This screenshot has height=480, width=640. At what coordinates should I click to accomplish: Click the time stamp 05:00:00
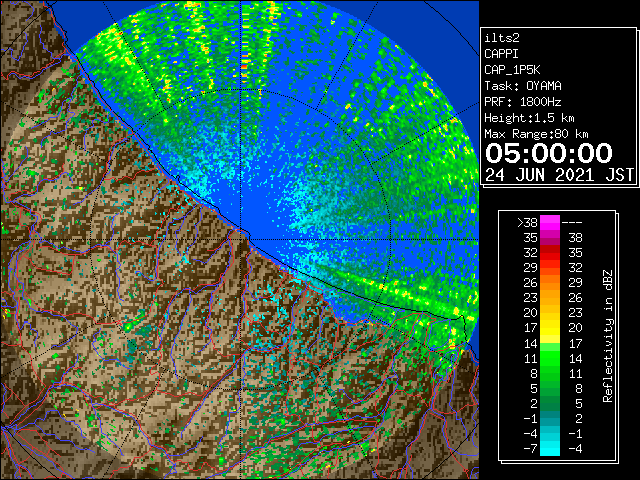click(x=549, y=153)
